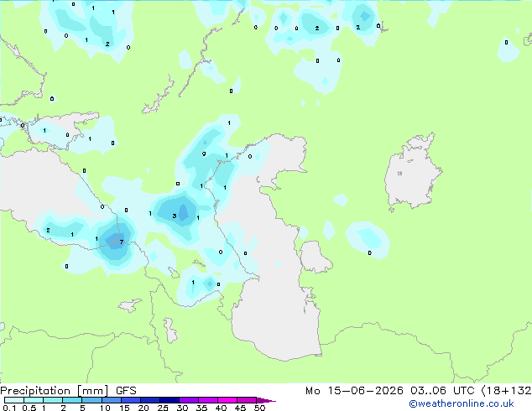Click the '45' legend label
Image resolution: width=532 pixels, height=411 pixels.
pos(240,408)
